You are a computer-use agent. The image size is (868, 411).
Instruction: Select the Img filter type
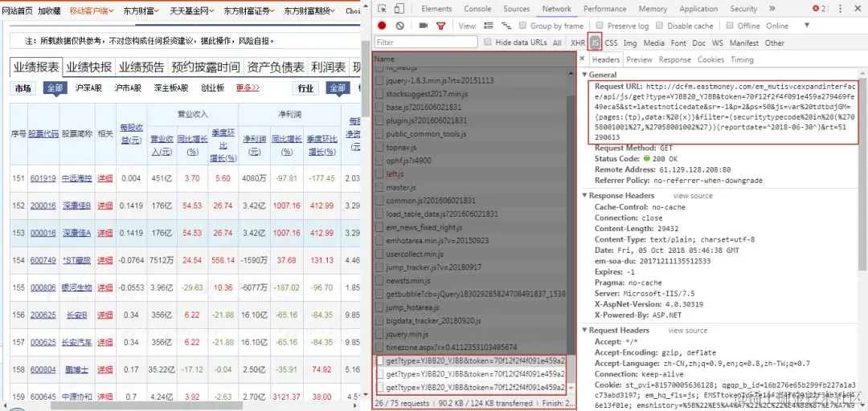630,43
